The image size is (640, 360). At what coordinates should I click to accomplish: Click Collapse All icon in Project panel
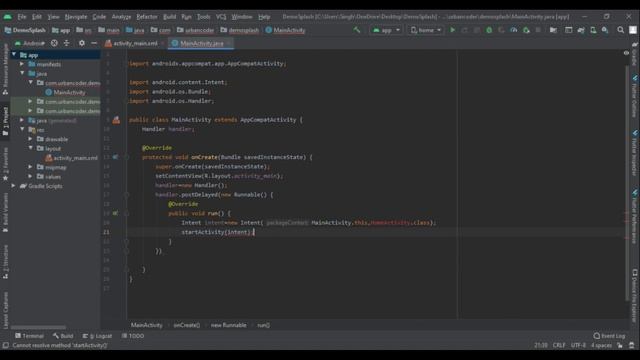click(67, 43)
